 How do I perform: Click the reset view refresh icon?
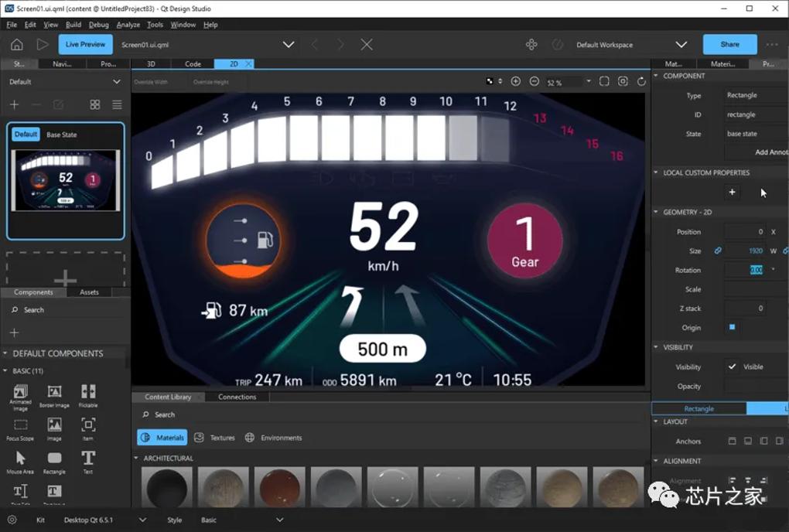[x=641, y=81]
